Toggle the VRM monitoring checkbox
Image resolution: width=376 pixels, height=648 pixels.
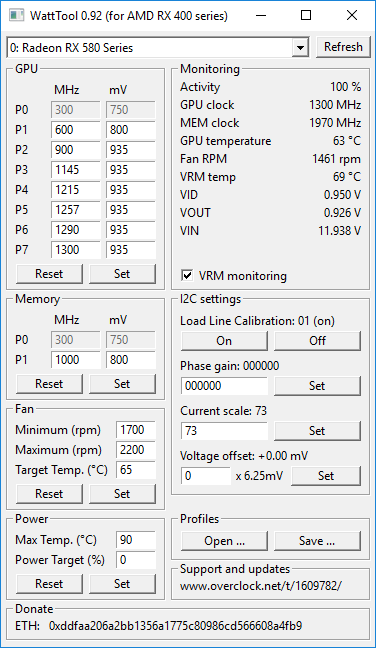pyautogui.click(x=187, y=275)
